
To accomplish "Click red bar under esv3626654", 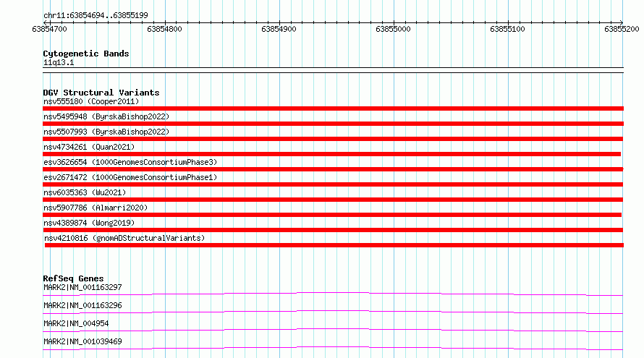I will coord(333,169).
